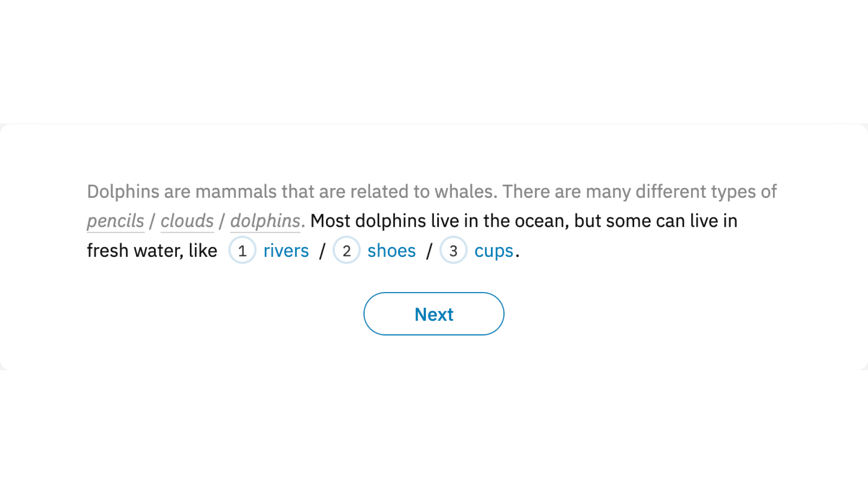Click the word "ocean" in the passage
Image resolution: width=868 pixels, height=494 pixels.
(x=541, y=221)
